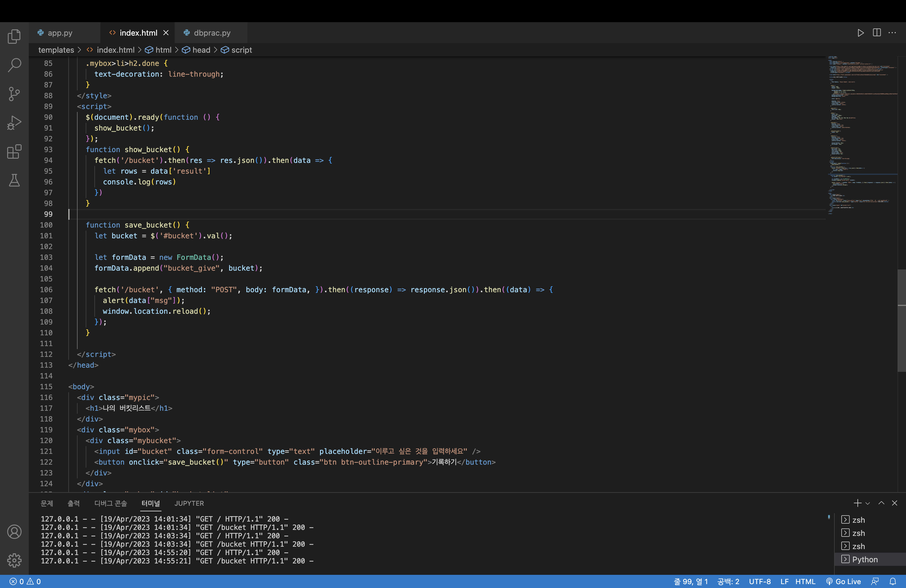The height and width of the screenshot is (588, 906).
Task: Place cursor on save_bucket function definition
Action: (138, 225)
